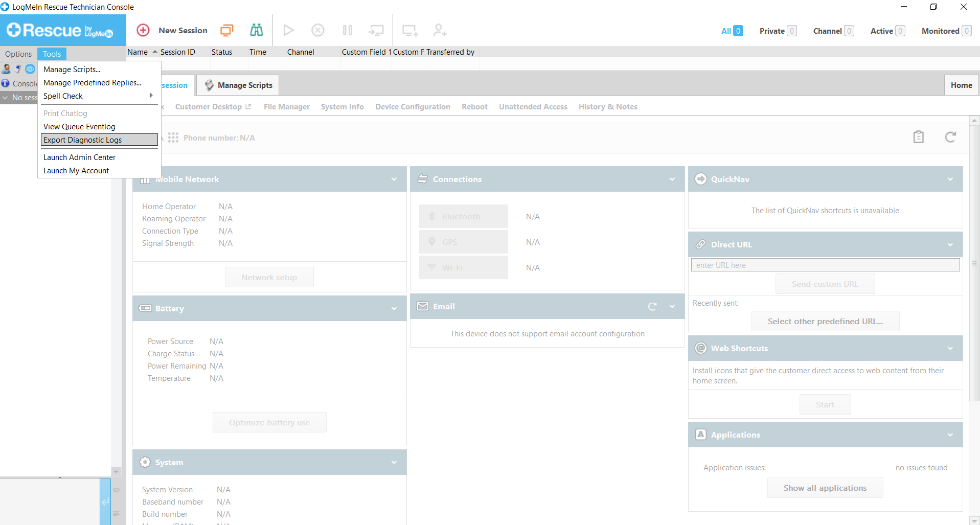Choose Manage Predefined Replies... menu item
Screen dimensions: 980x525
point(99,82)
